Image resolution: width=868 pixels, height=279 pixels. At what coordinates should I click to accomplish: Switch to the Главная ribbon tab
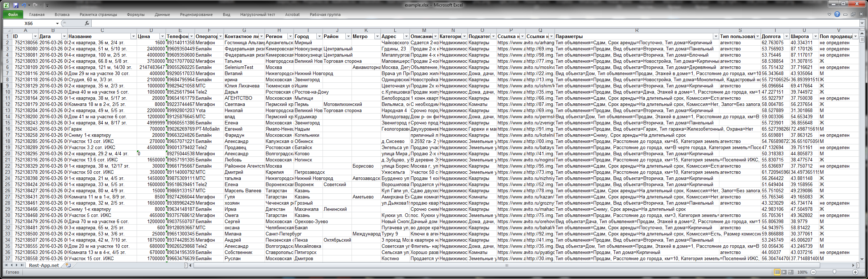click(37, 15)
